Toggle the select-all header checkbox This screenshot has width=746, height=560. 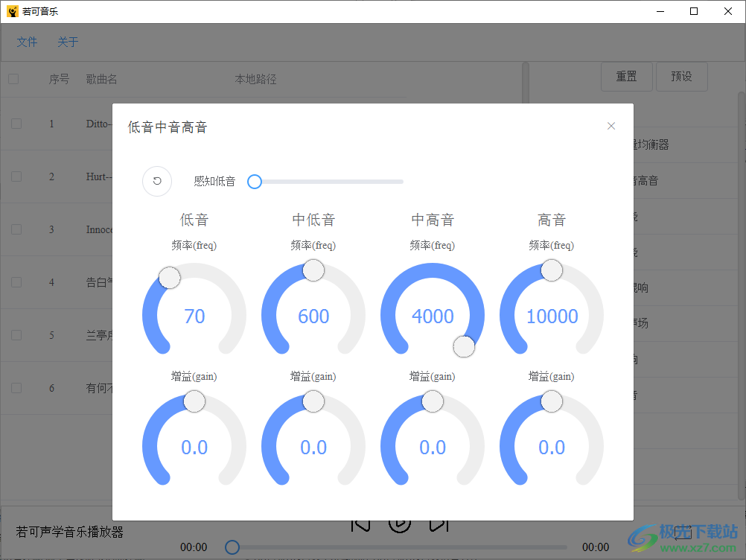[x=13, y=79]
